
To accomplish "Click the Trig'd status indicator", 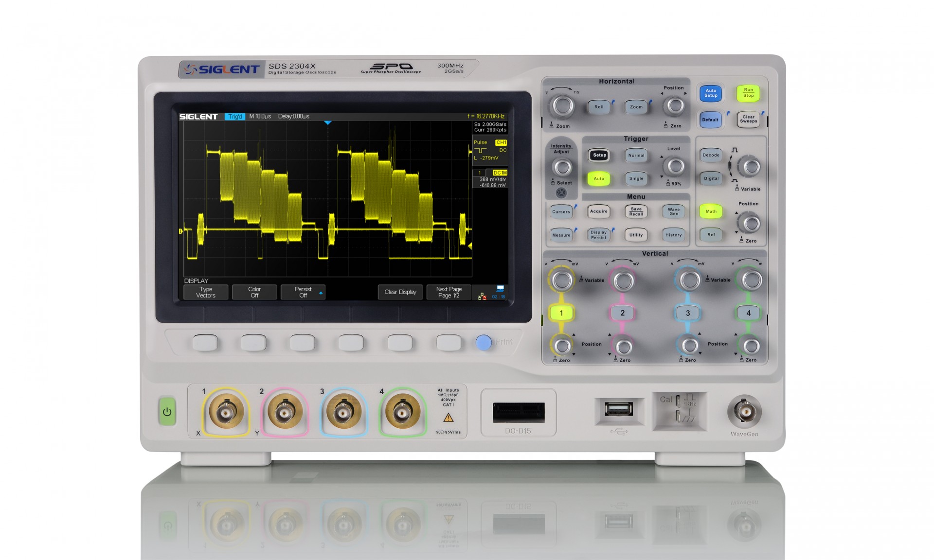I will (x=235, y=117).
